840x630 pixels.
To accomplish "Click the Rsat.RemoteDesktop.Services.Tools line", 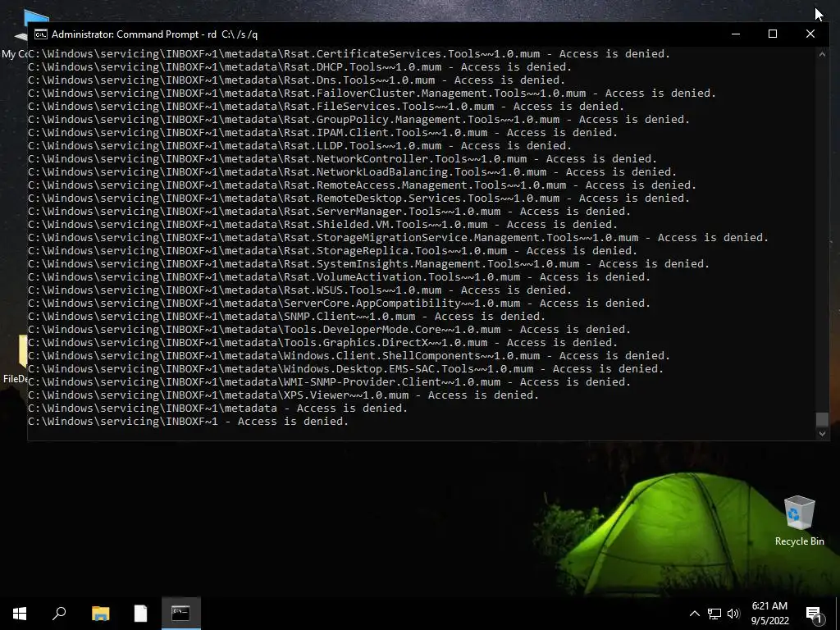I will click(359, 199).
